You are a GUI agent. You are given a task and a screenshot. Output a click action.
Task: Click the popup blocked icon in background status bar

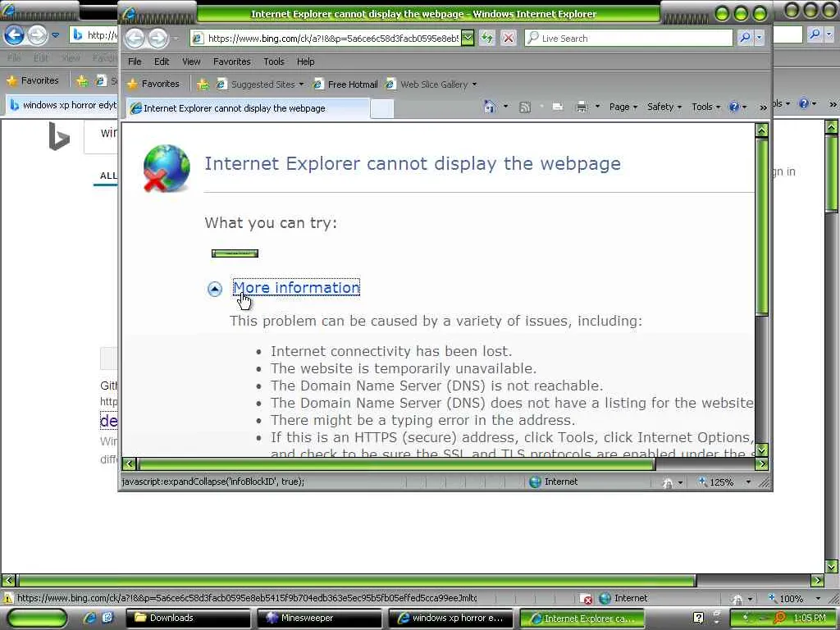pyautogui.click(x=587, y=598)
